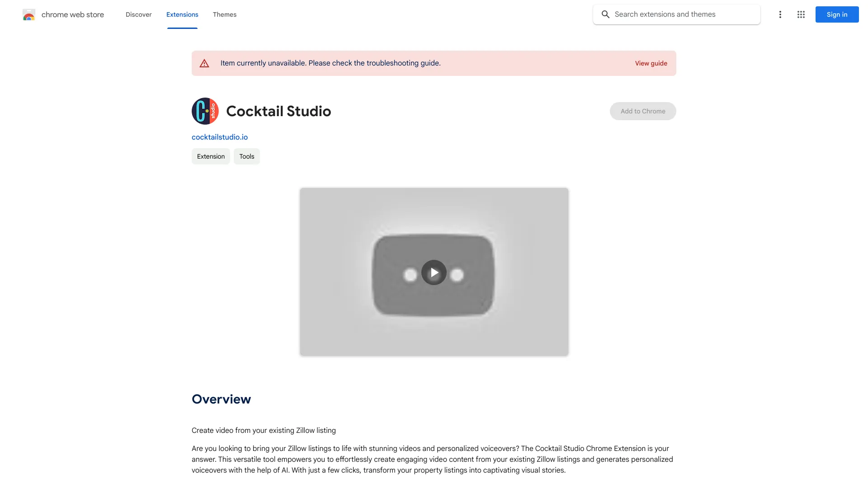Open the cocktailstudio.io website link

pos(220,137)
